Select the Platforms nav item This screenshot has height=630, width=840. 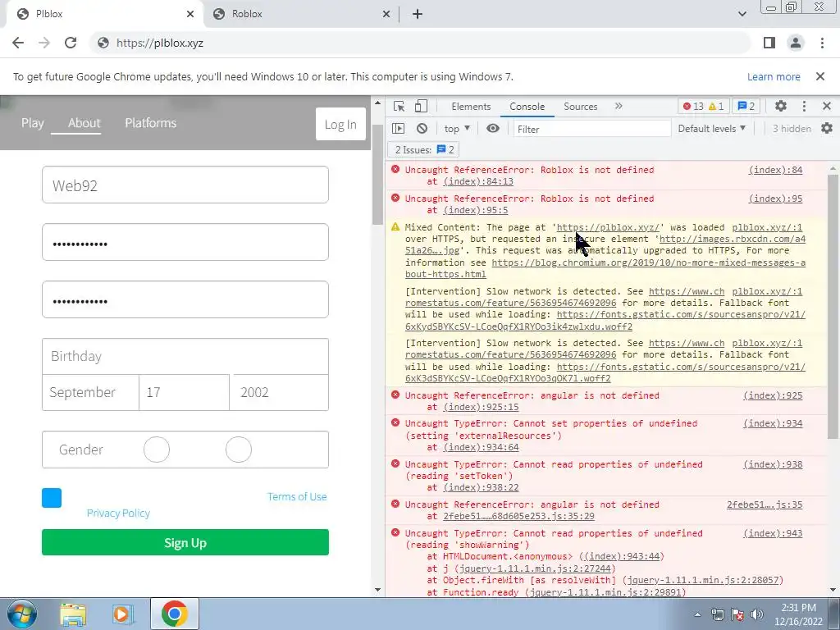[151, 123]
